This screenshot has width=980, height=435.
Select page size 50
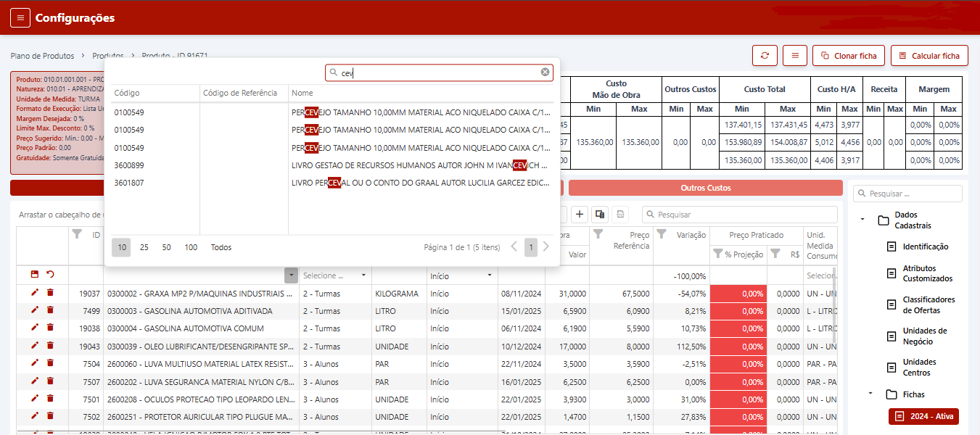pyautogui.click(x=167, y=247)
